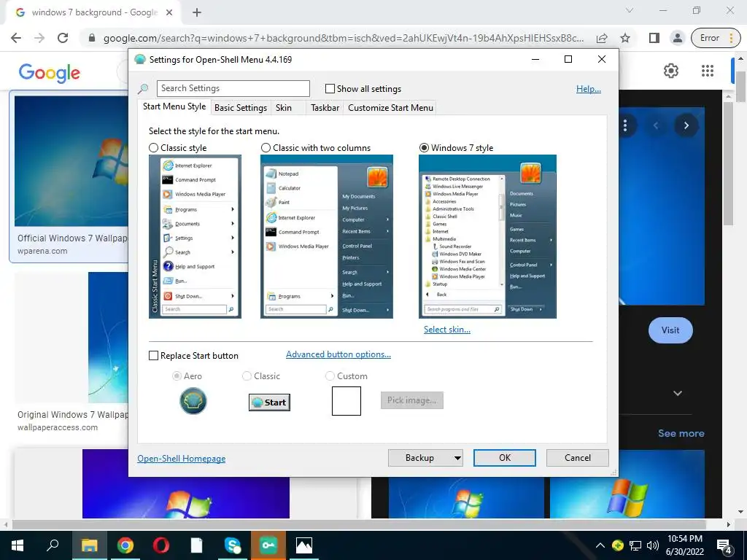Click the three-dot menu in image preview panel
This screenshot has height=560, width=747.
tap(625, 125)
